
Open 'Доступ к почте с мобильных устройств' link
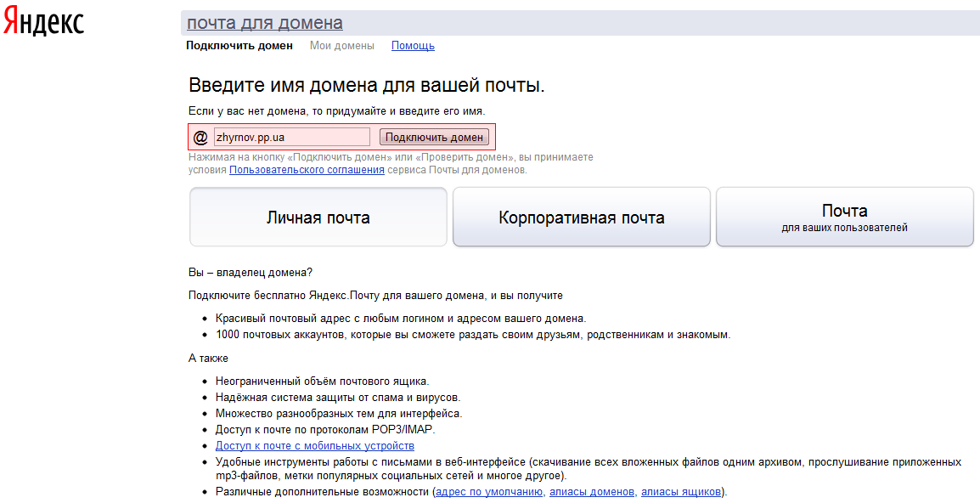314,446
